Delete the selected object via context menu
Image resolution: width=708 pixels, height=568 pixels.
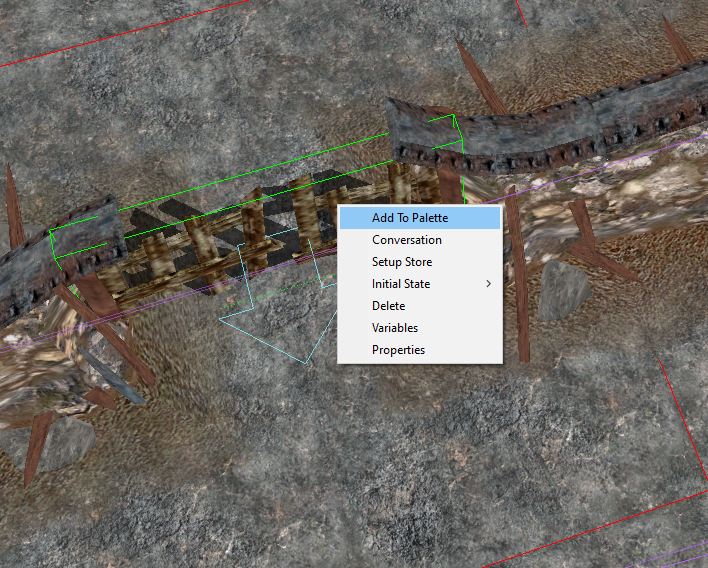point(388,306)
